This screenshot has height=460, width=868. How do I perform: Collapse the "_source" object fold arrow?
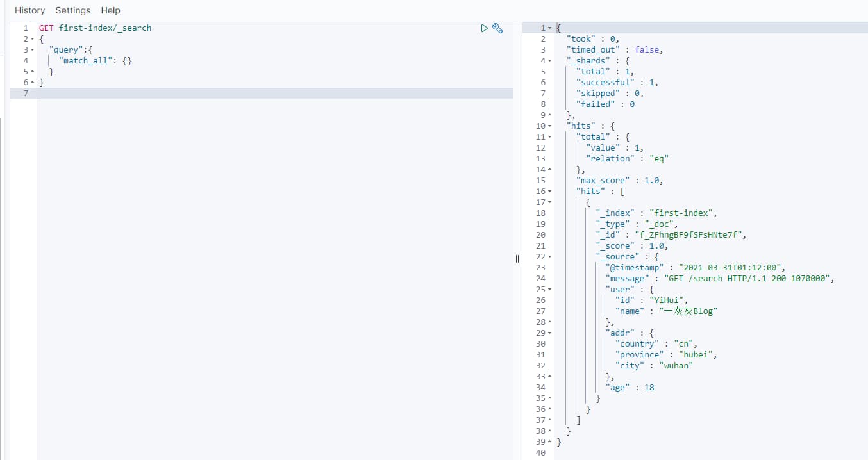tap(549, 257)
